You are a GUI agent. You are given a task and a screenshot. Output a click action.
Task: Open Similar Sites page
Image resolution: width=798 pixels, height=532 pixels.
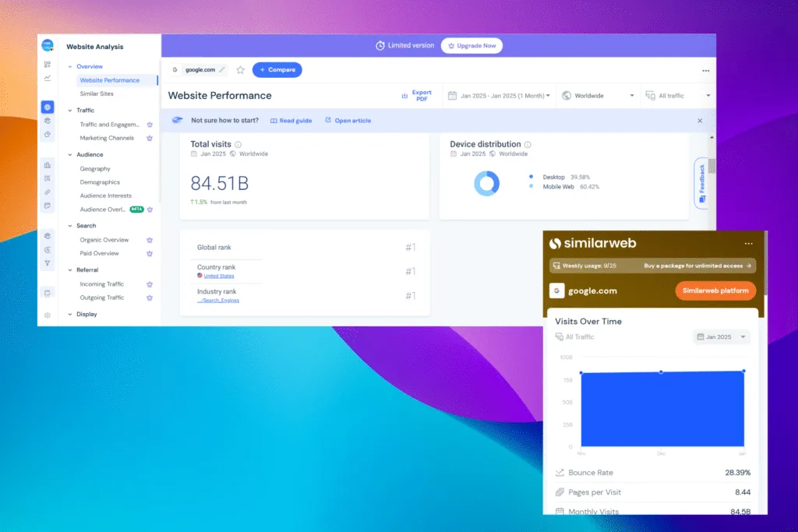(97, 93)
